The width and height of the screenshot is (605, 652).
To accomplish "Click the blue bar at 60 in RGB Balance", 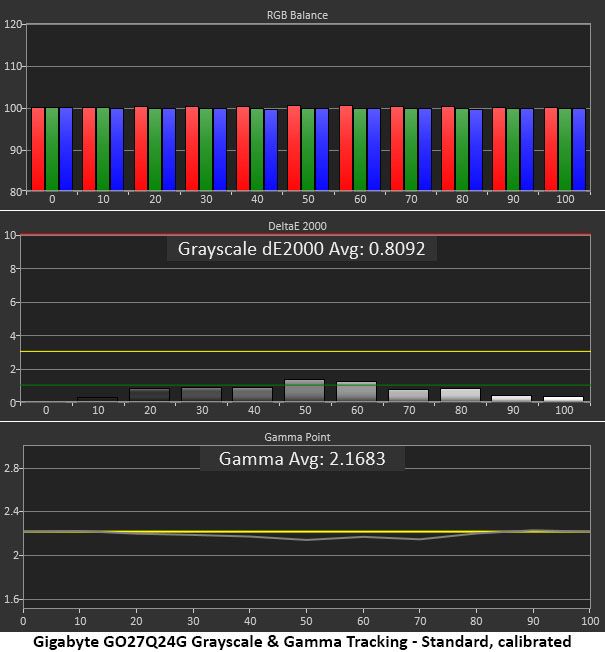I will pos(374,150).
